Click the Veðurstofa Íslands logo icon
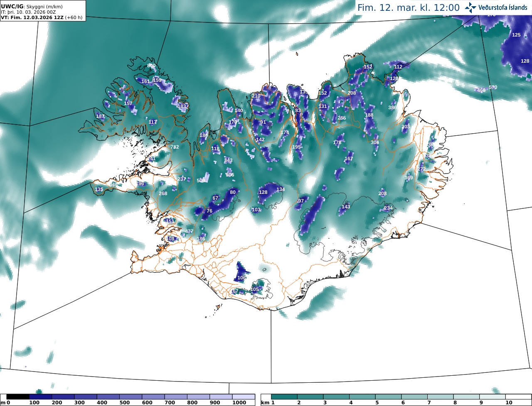Image resolution: width=532 pixels, height=406 pixels. (470, 7)
